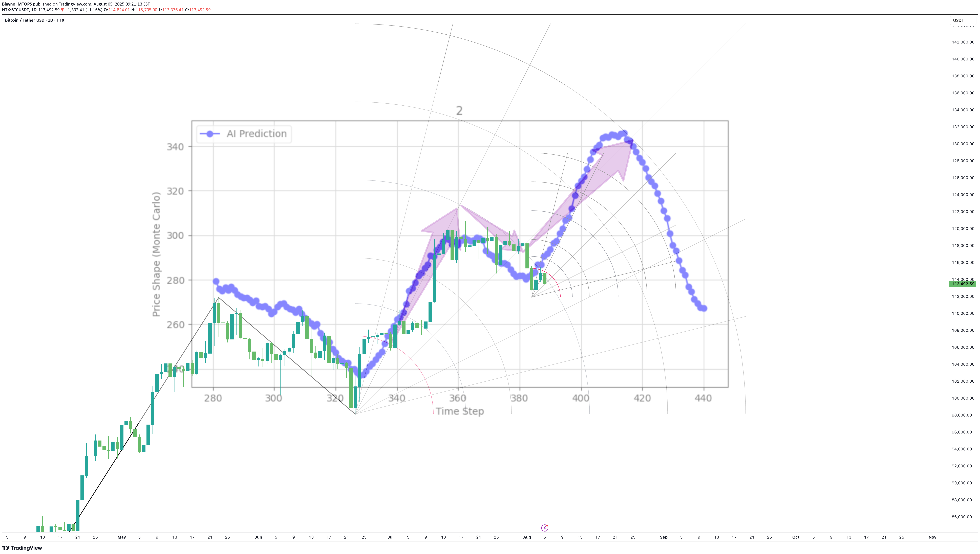
Task: Click the 126,000.00 price axis label
Action: 963,178
